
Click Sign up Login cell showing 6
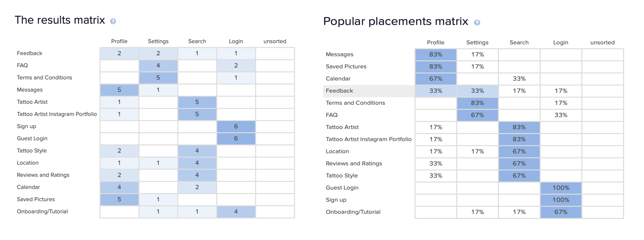click(x=236, y=126)
